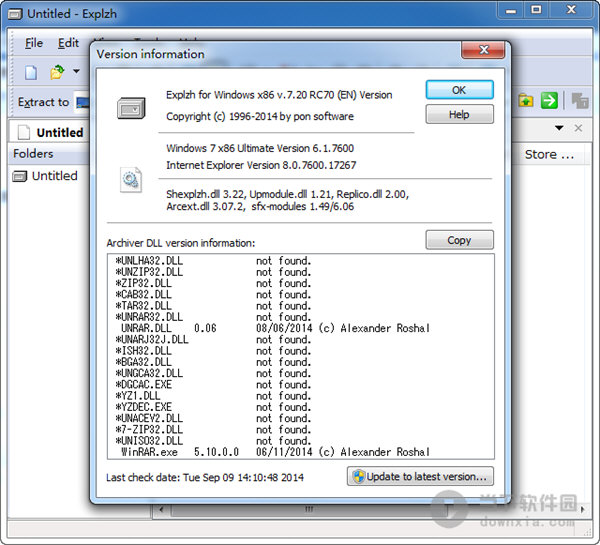Click the Extract to label on the toolbar
This screenshot has width=600, height=545.
(44, 102)
